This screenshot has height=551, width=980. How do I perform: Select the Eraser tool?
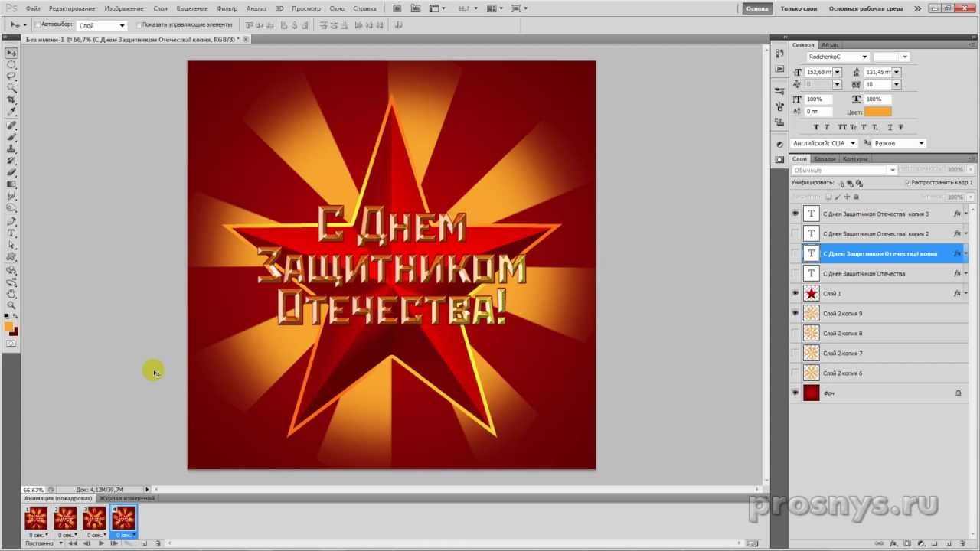(11, 171)
